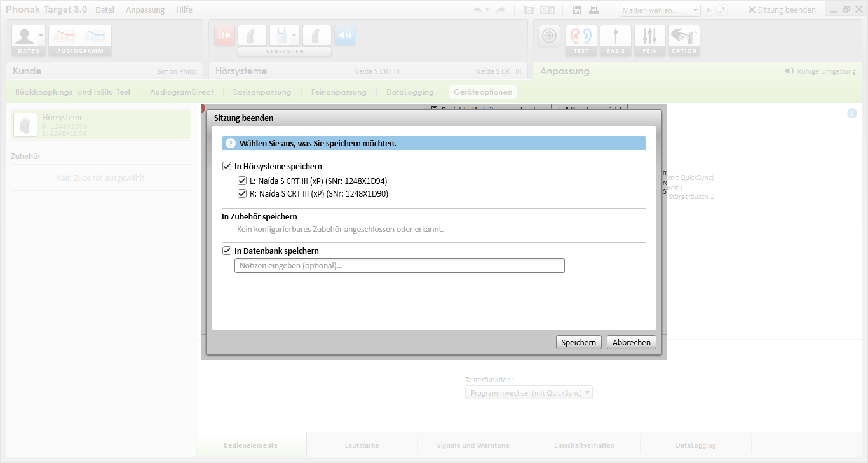Viewport: 868px width, 463px height.
Task: Click Kunde panel header
Action: 27,71
